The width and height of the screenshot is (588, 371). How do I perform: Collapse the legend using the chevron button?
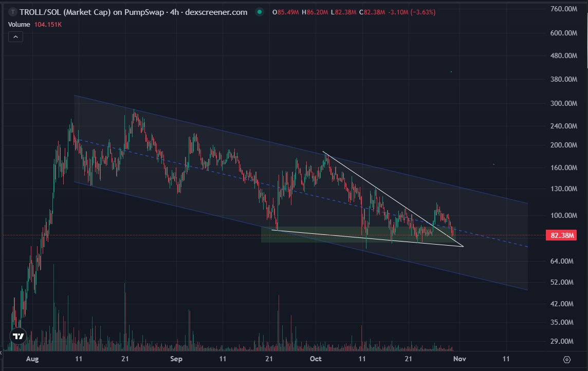coord(15,36)
